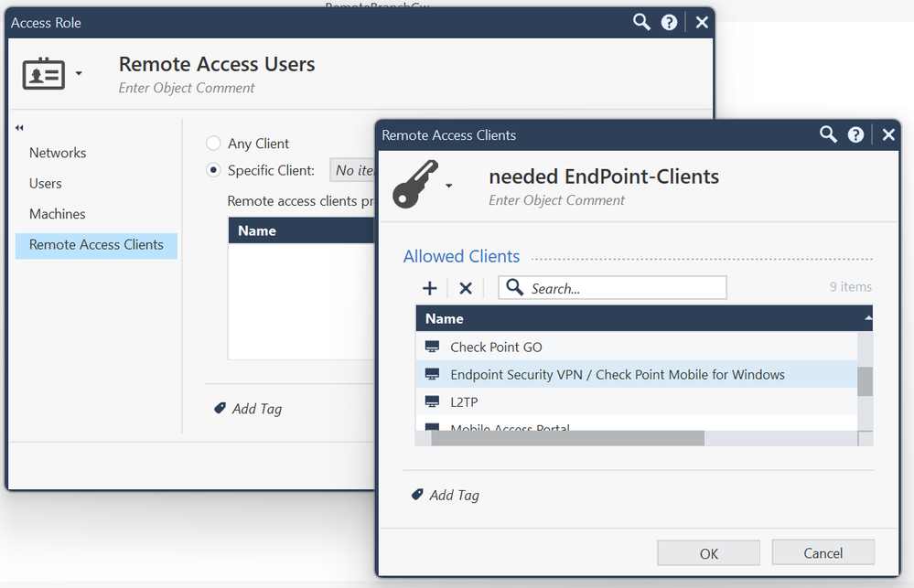The height and width of the screenshot is (588, 914).
Task: Open dropdown arrow beside access role icon
Action: 79,73
